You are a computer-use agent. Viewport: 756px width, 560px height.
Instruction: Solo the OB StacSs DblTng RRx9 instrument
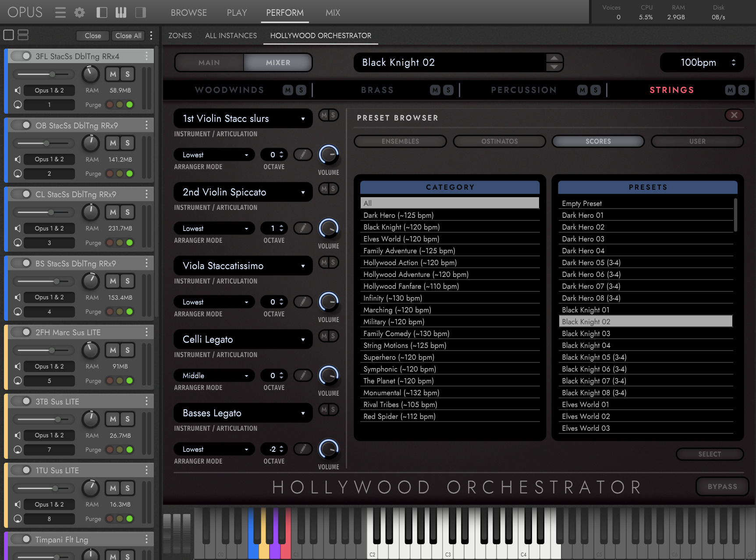click(x=128, y=143)
